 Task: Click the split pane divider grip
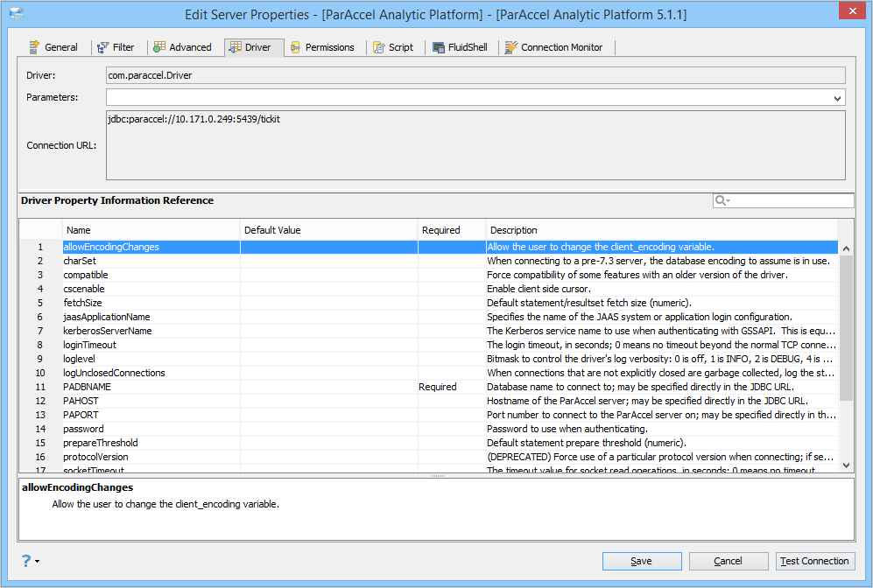[437, 476]
